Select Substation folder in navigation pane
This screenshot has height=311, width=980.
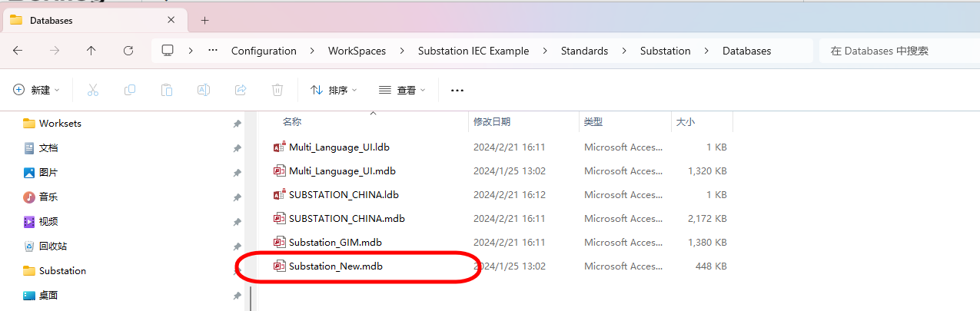pyautogui.click(x=62, y=271)
